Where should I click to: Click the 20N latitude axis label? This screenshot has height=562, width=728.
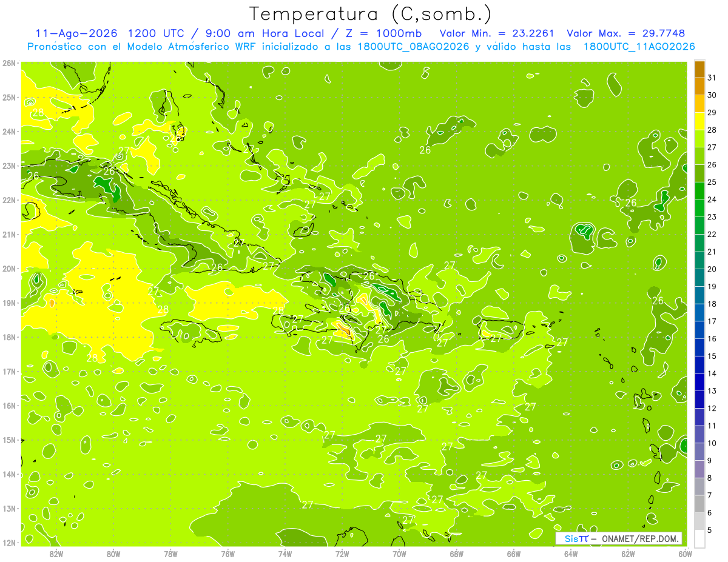coord(9,269)
